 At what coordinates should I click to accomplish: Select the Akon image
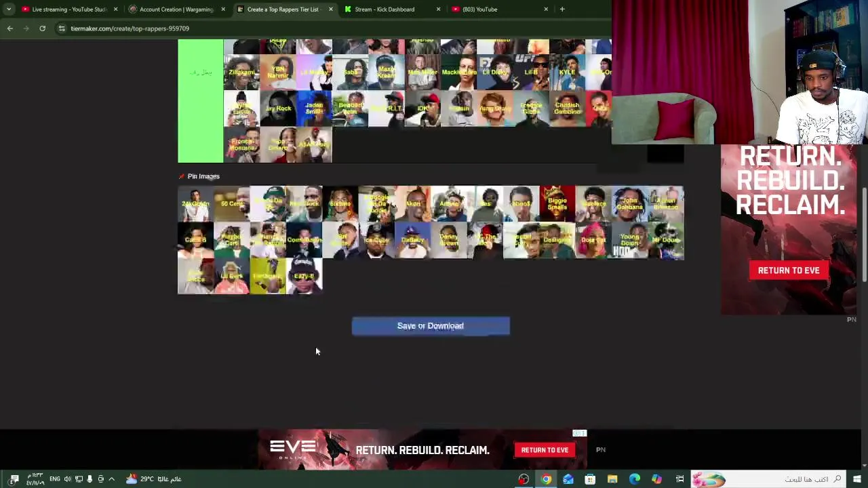click(x=413, y=204)
